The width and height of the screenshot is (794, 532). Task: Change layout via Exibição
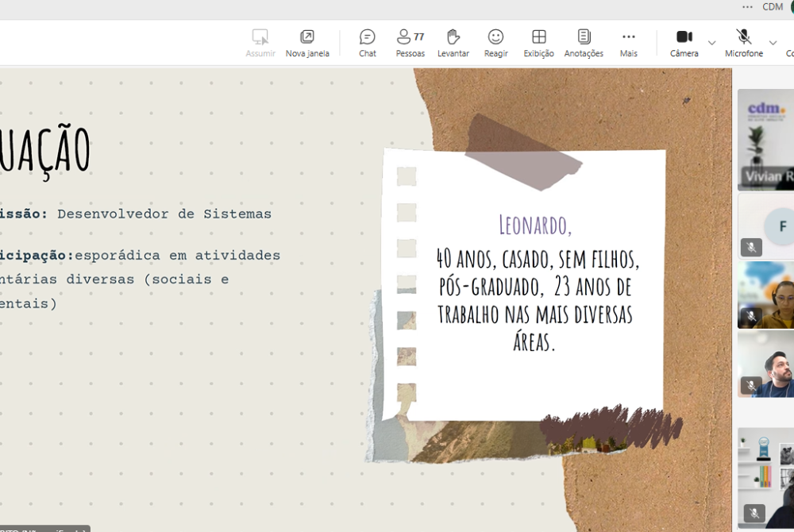pos(539,43)
